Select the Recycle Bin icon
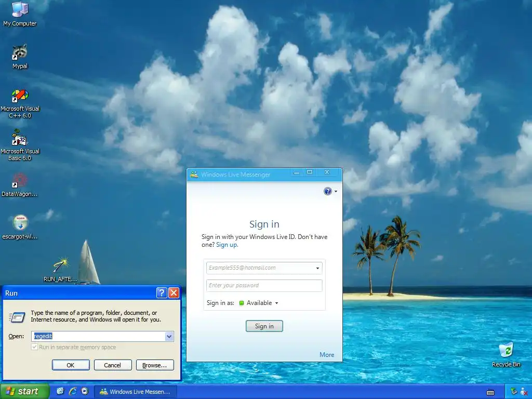The image size is (532, 399). tap(506, 355)
